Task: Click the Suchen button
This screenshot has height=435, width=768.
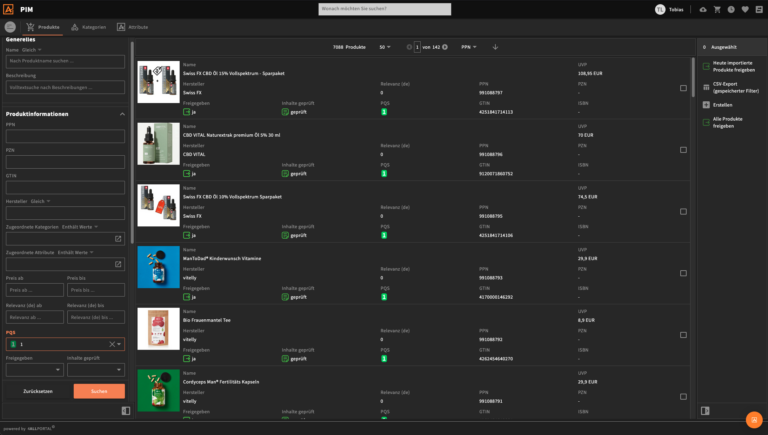Action: click(99, 391)
